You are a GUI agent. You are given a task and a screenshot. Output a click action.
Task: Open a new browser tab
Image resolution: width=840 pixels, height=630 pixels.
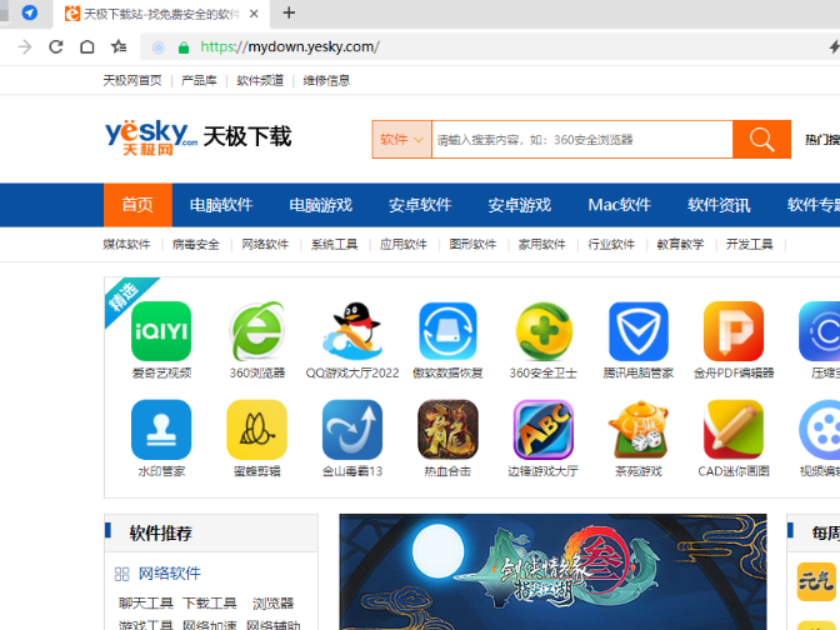click(289, 13)
